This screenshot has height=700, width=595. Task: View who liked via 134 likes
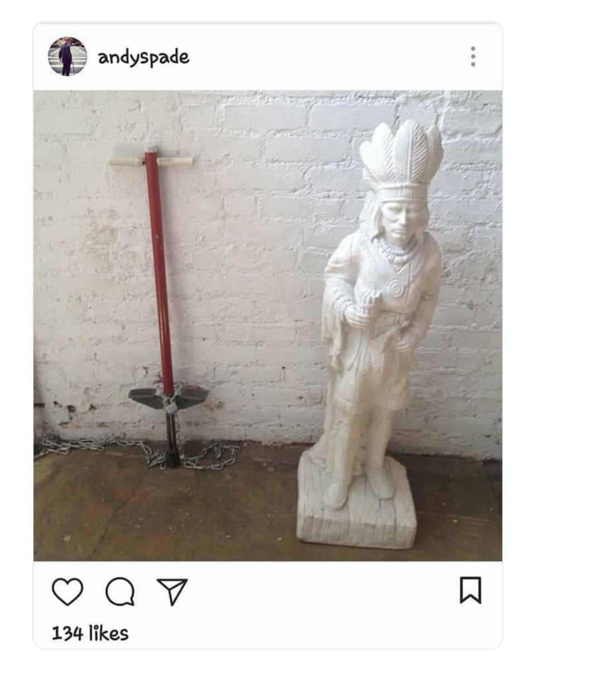tap(90, 634)
